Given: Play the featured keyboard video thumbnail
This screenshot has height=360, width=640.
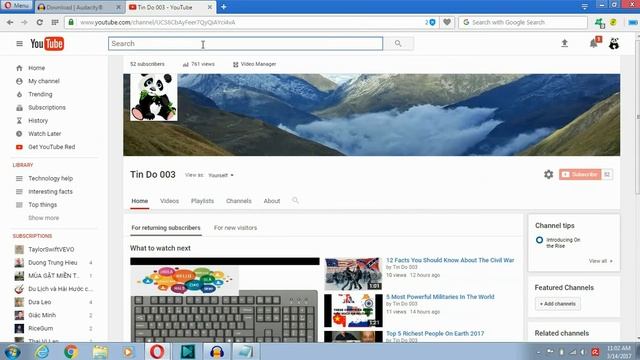Looking at the screenshot, I should click(x=224, y=300).
